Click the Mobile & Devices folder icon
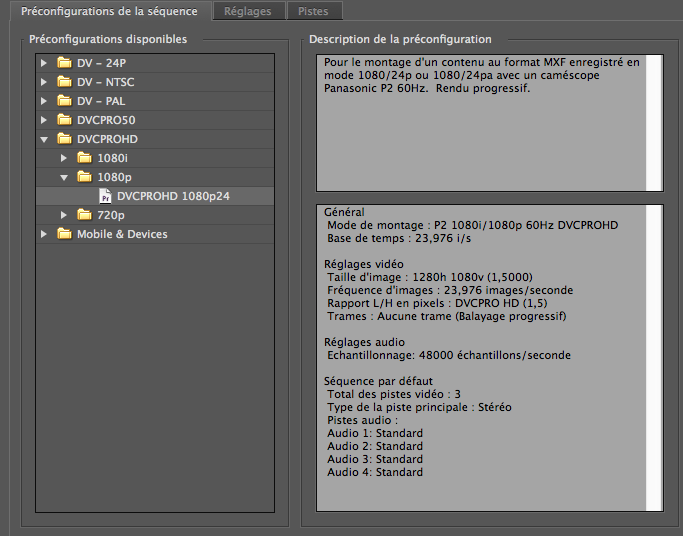The image size is (683, 536). pyautogui.click(x=64, y=233)
